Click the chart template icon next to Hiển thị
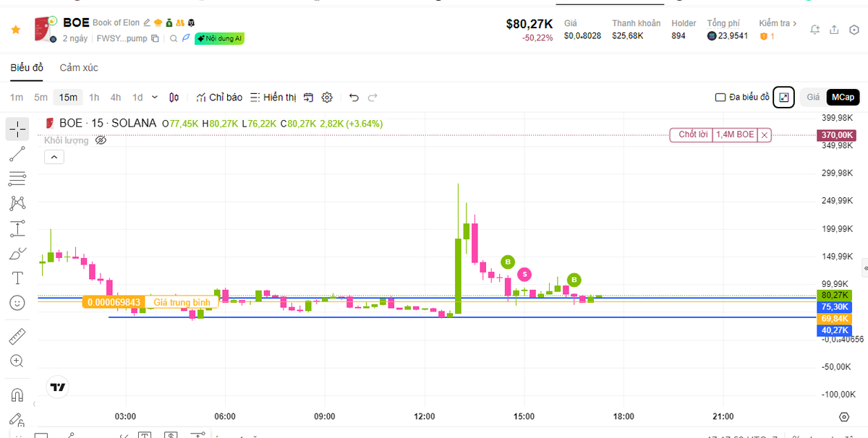 coord(308,98)
